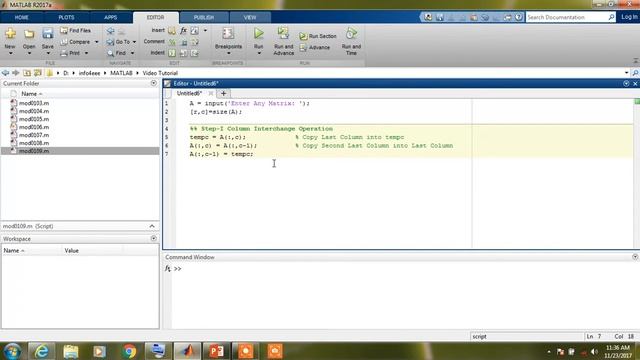Select file mod0103.m
Image resolution: width=640 pixels, height=360 pixels.
(34, 103)
